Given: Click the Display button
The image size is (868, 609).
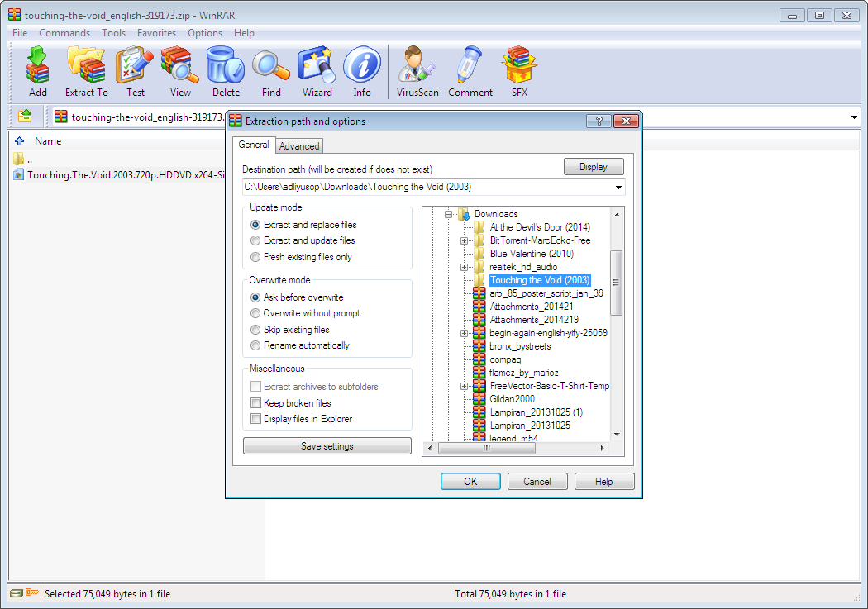Looking at the screenshot, I should [594, 166].
